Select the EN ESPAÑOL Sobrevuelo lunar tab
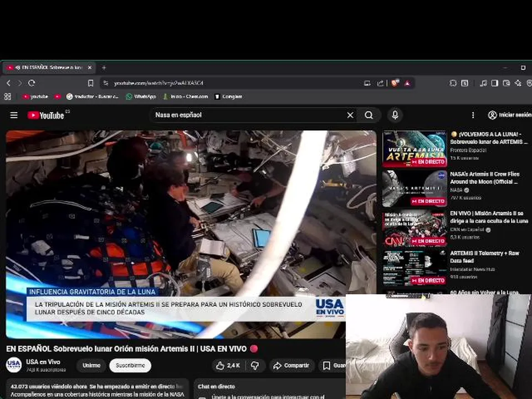The width and height of the screenshot is (532, 399). (x=49, y=68)
